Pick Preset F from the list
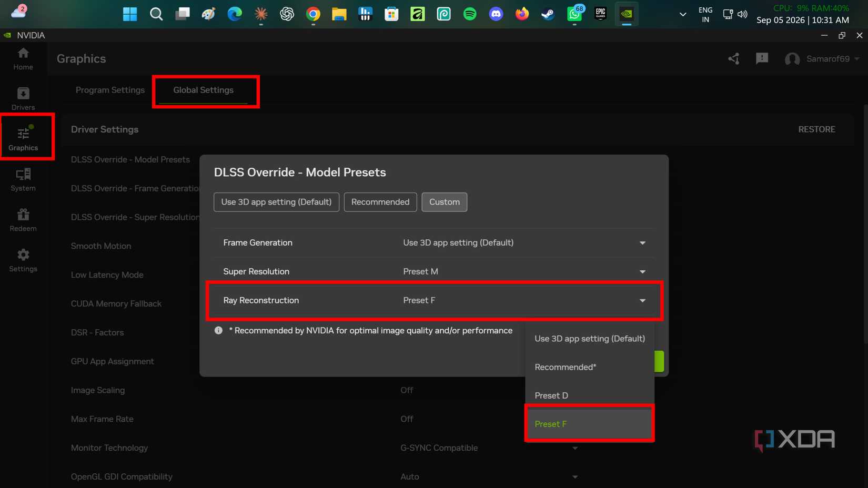 click(590, 424)
